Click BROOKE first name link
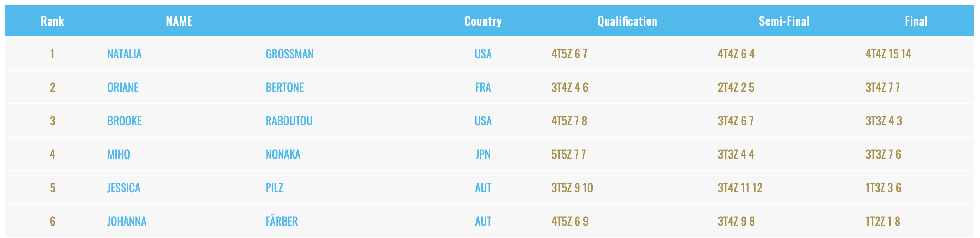This screenshot has width=980, height=238. 124,121
